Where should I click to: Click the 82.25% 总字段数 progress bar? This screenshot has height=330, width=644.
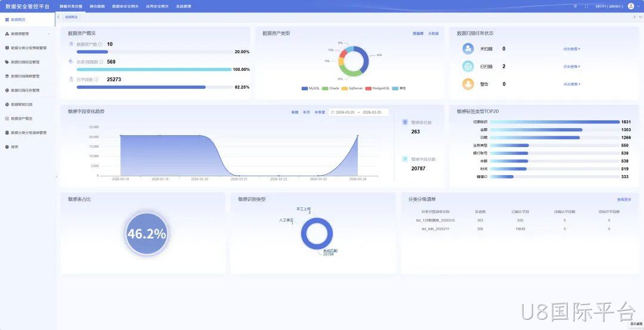click(155, 88)
